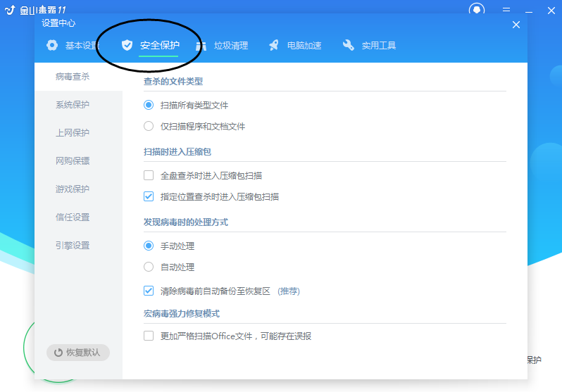Open the main hamburger menu icon
The width and height of the screenshot is (562, 392).
506,10
